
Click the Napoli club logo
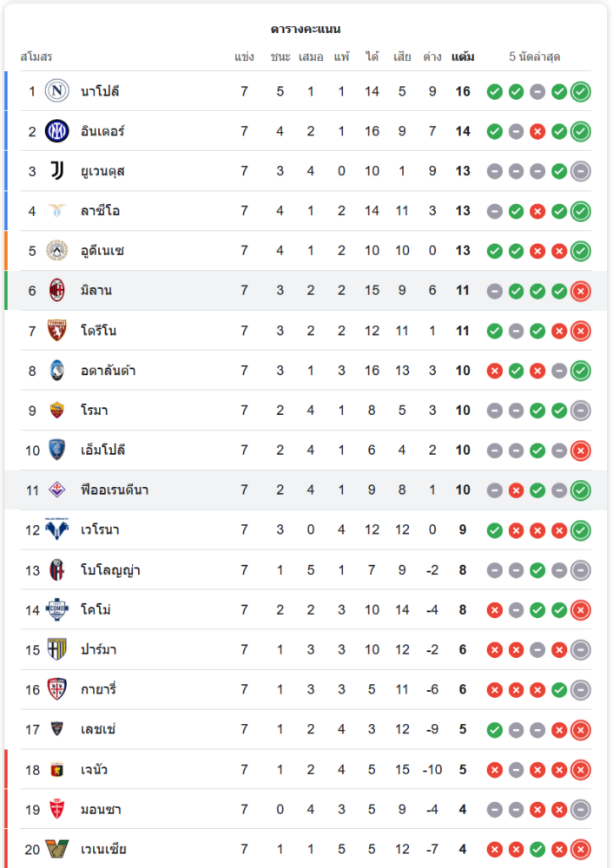57,91
